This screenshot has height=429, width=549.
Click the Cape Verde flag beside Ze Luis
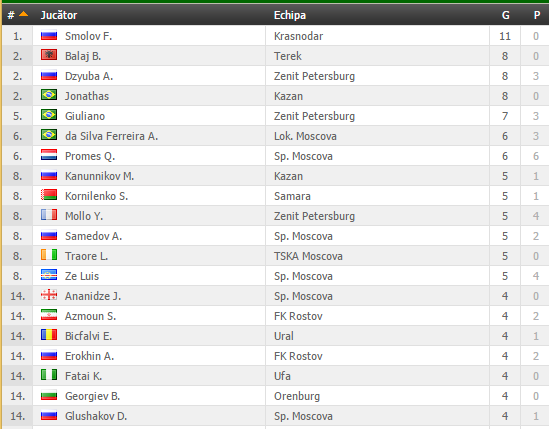tap(49, 275)
